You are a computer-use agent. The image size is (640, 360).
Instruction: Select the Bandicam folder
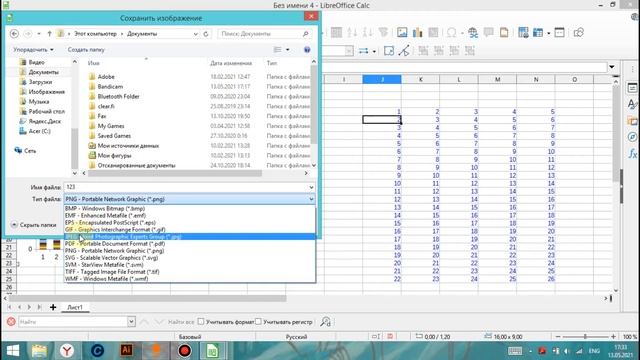click(110, 87)
